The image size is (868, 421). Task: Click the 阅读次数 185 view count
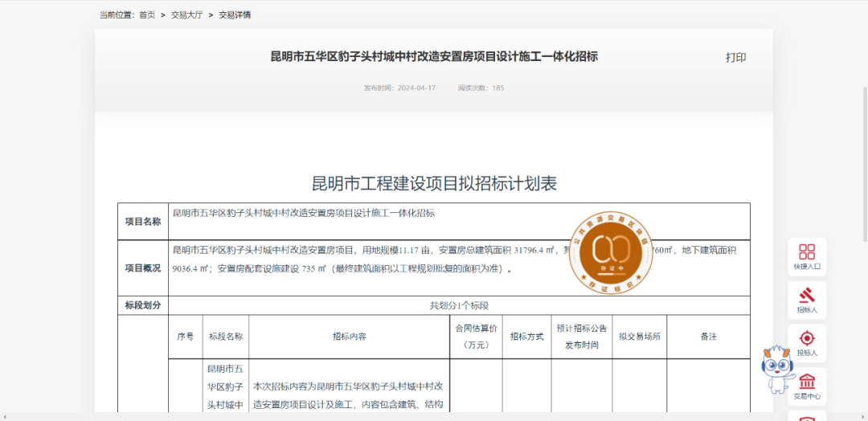coord(481,88)
